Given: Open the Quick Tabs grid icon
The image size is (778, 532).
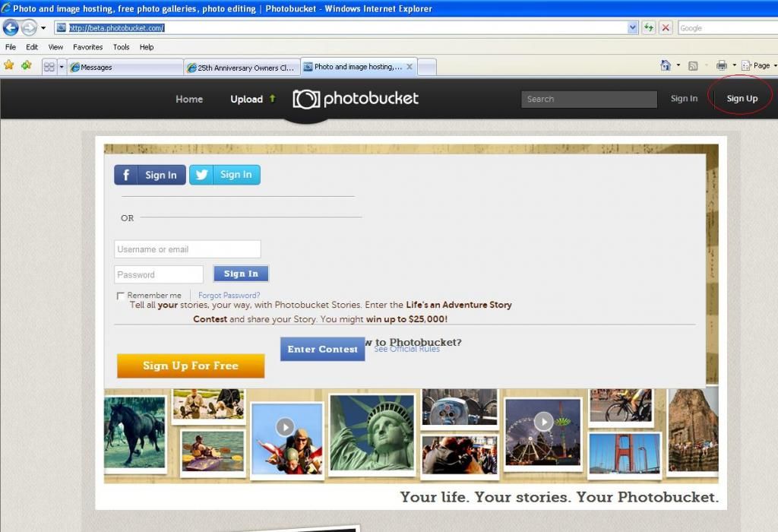Looking at the screenshot, I should click(49, 67).
